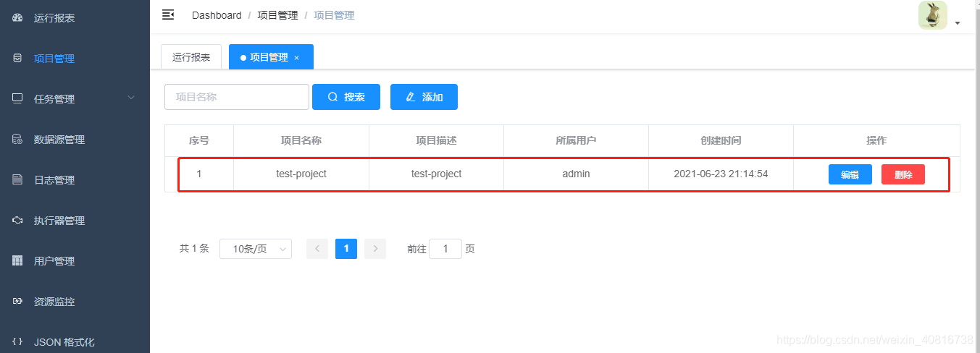Viewport: 980px width, 353px height.
Task: Click the money icon beside 资源监控
Action: (x=17, y=301)
